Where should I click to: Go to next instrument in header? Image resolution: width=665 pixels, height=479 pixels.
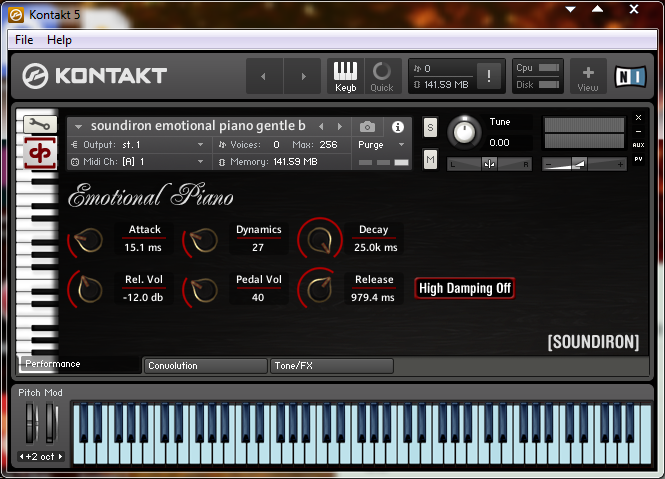303,76
